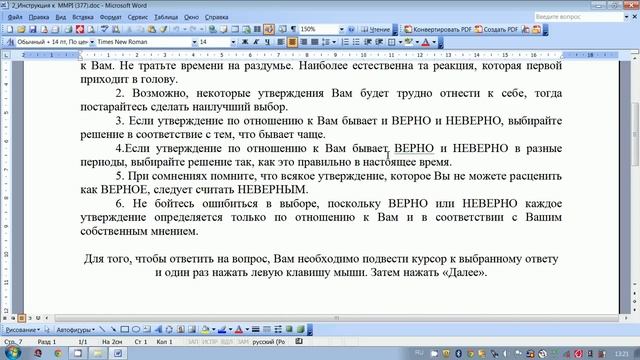This screenshot has height=360, width=640.
Task: Align text to the left
Action: pyautogui.click(x=281, y=42)
